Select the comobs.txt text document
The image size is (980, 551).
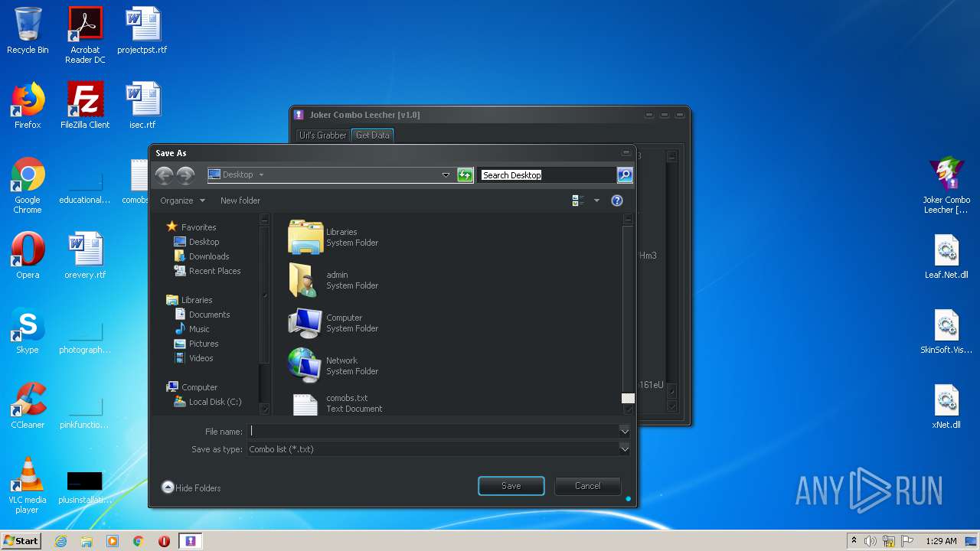coord(336,403)
